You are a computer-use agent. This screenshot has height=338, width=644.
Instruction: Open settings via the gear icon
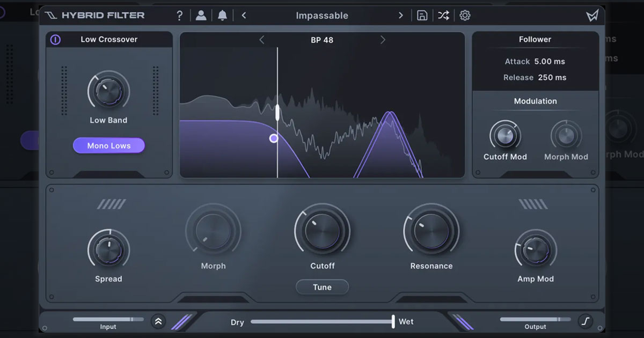coord(465,16)
